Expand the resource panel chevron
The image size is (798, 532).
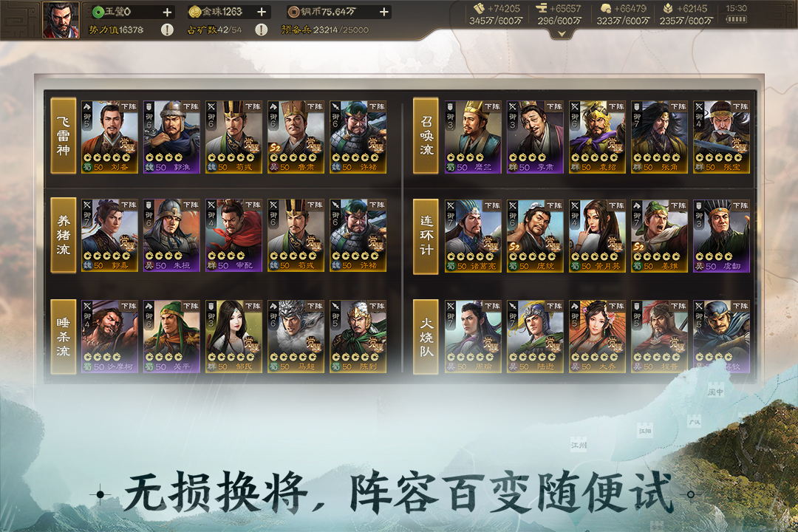(x=562, y=34)
